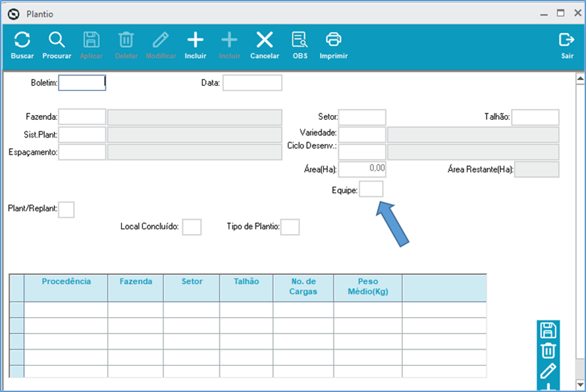
Task: Click the Talhão column header in grid
Action: [x=246, y=288]
